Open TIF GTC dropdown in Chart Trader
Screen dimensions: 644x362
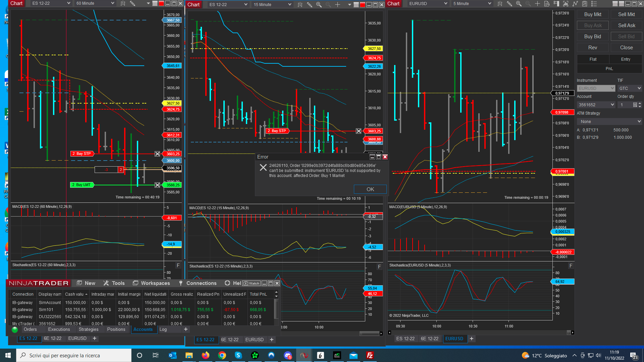click(630, 88)
